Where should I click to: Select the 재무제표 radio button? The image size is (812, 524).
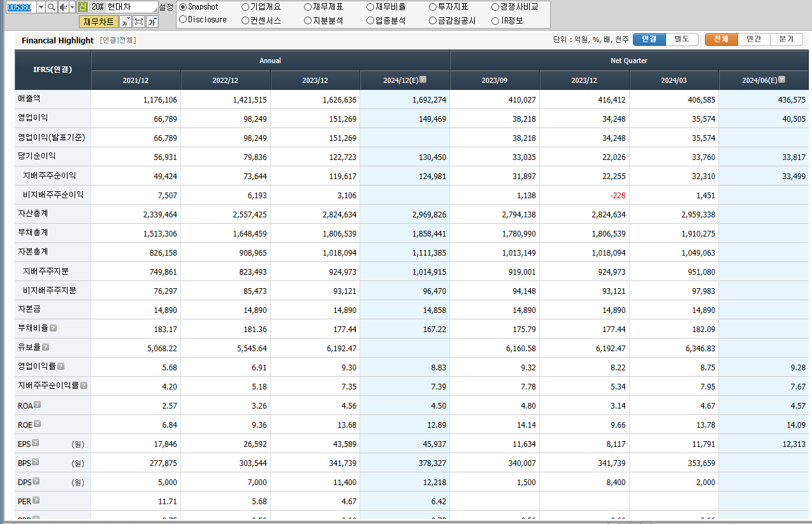click(308, 7)
